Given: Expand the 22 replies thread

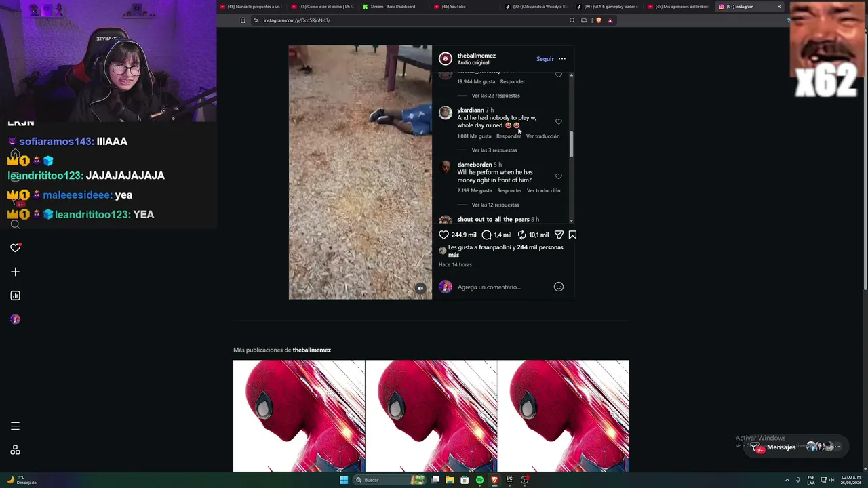Looking at the screenshot, I should (496, 96).
